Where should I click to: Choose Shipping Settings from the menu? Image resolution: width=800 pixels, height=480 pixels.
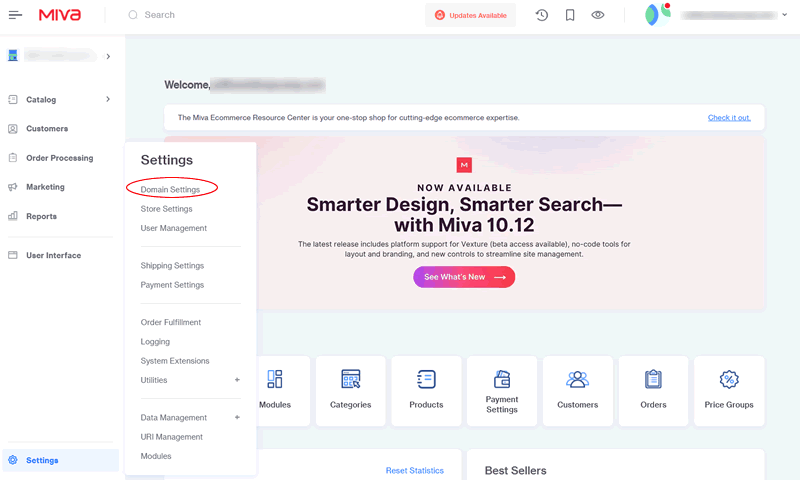[172, 266]
